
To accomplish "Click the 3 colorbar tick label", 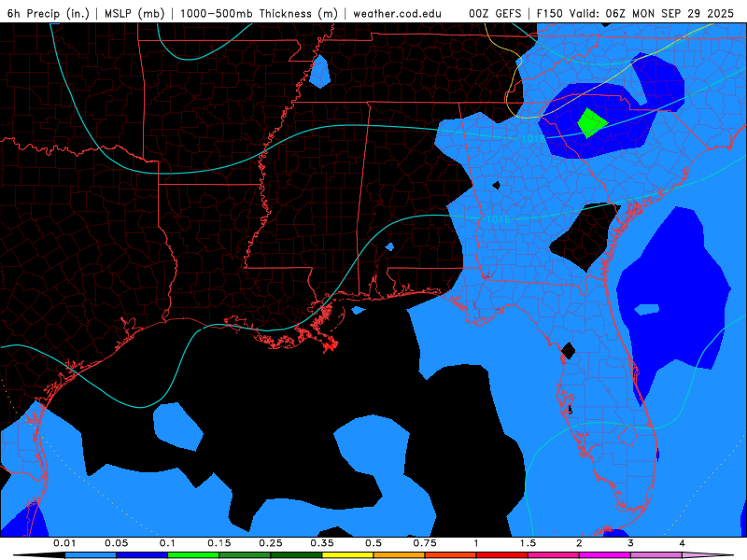I will [x=631, y=543].
